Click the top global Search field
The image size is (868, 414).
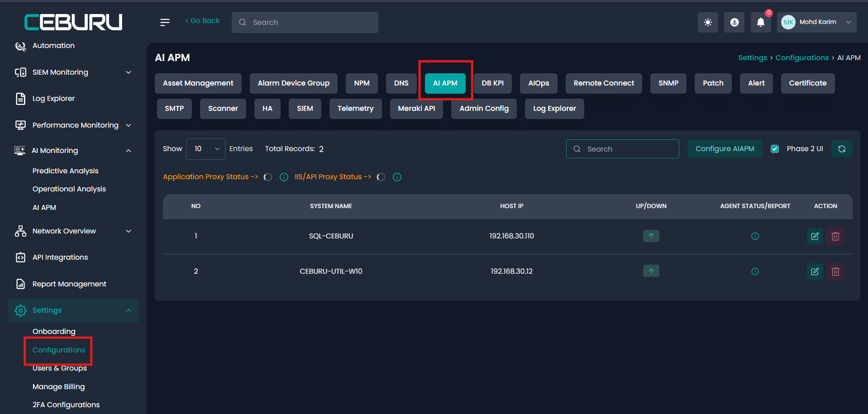tap(305, 22)
